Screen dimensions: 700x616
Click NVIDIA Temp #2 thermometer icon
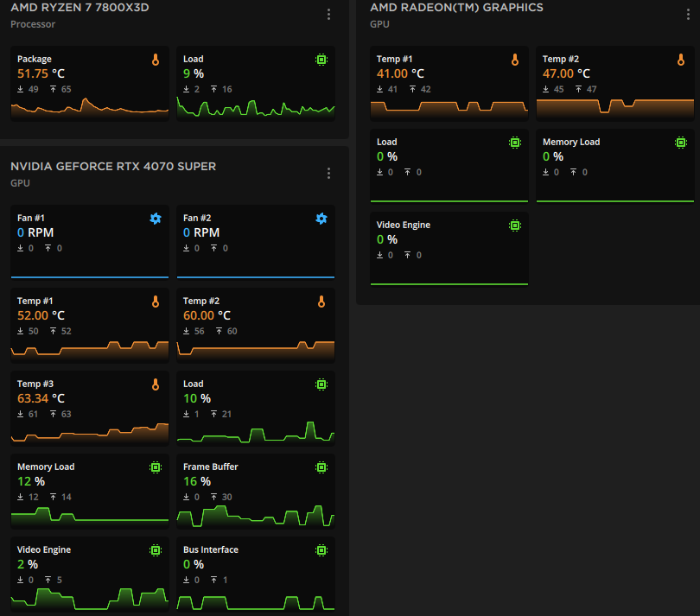point(321,302)
